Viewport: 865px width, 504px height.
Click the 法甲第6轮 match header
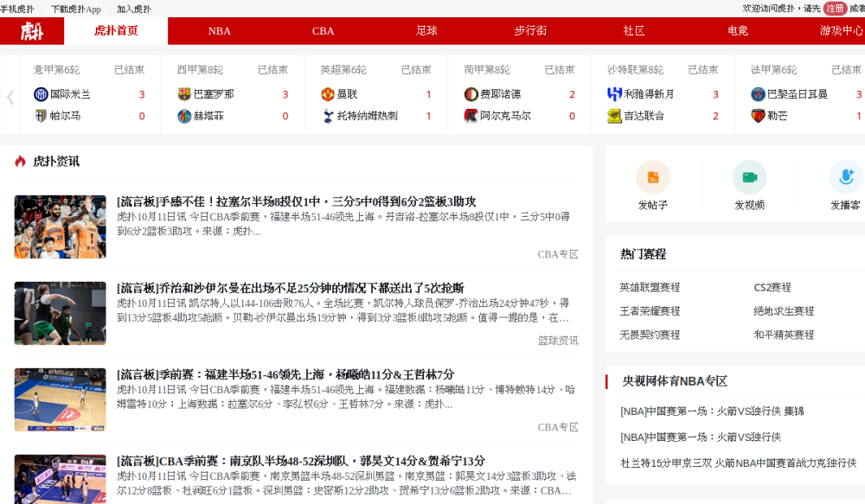coord(773,70)
